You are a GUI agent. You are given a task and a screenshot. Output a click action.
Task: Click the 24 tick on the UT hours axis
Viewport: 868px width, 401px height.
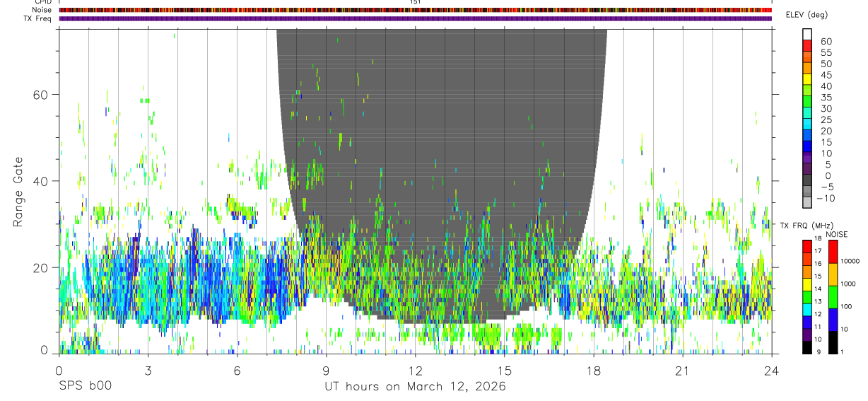771,371
